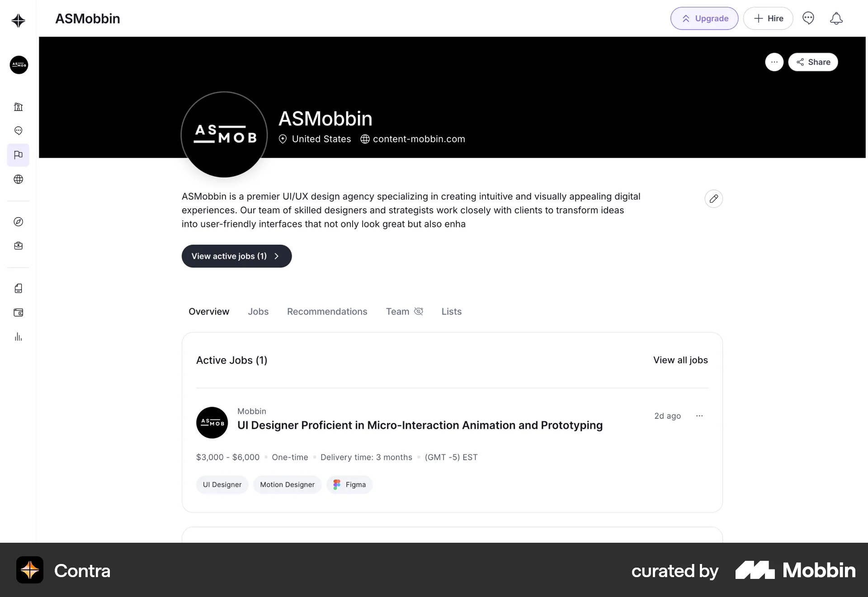Open messages from the sidebar chat bubble
868x597 pixels.
pyautogui.click(x=18, y=131)
